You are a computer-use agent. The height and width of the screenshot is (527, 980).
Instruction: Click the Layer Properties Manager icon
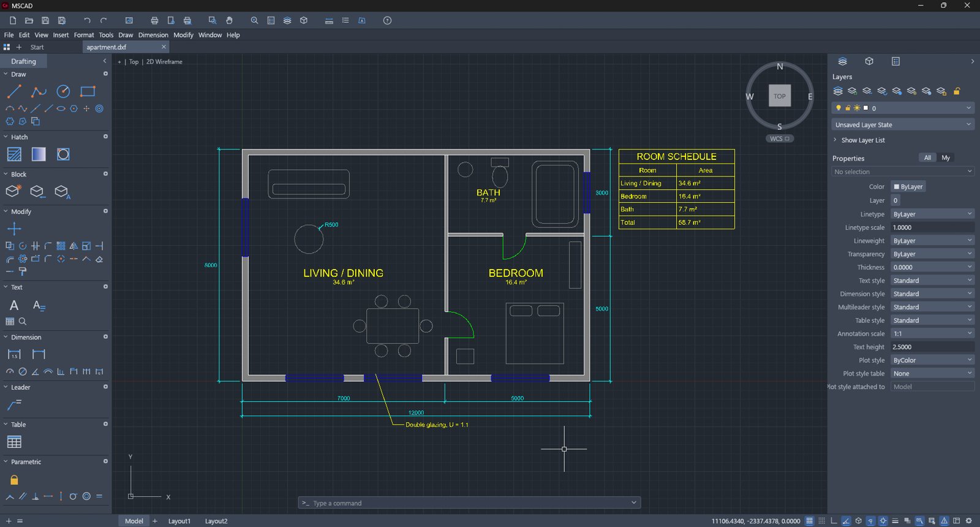tap(838, 91)
